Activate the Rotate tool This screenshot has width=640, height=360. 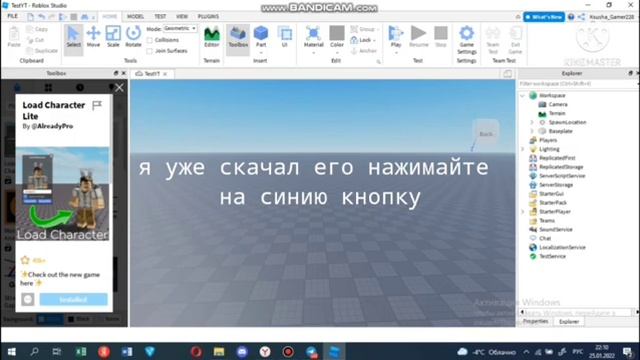[x=133, y=37]
